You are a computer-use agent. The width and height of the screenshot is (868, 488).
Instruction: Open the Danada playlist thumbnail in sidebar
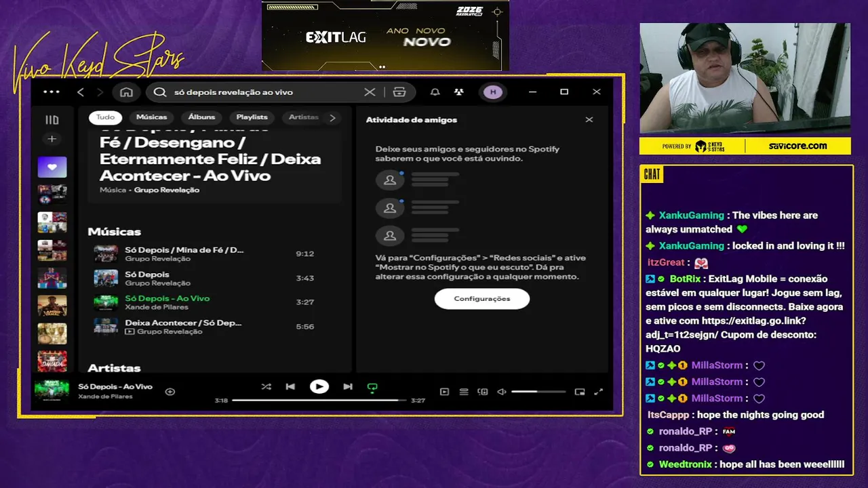pos(52,361)
